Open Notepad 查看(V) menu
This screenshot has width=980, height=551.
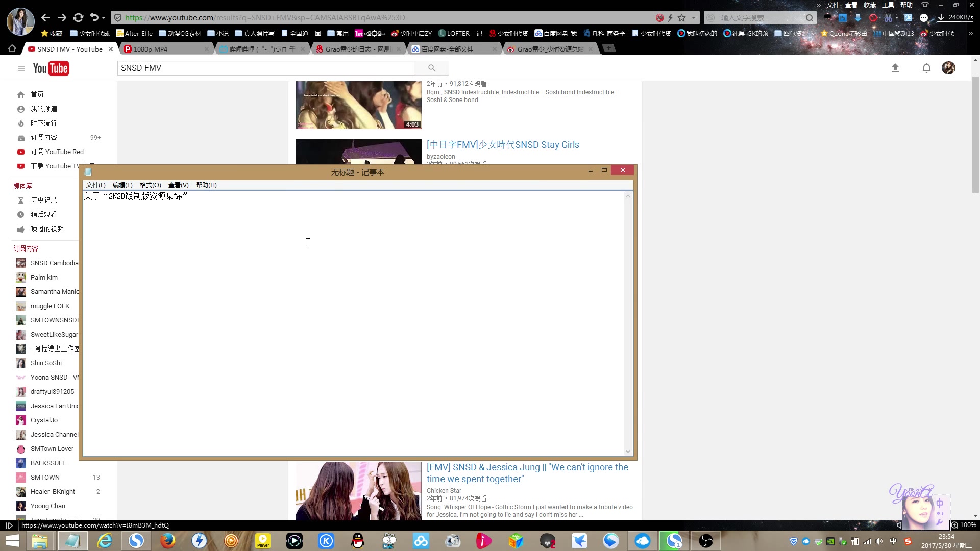[x=179, y=185]
